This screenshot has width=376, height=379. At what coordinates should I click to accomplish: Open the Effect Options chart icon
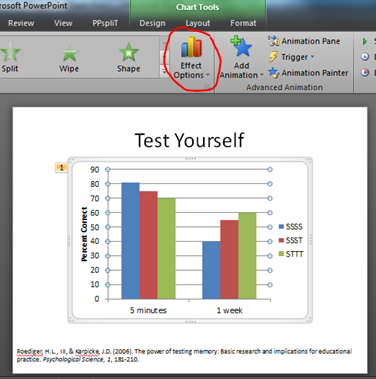click(x=191, y=47)
